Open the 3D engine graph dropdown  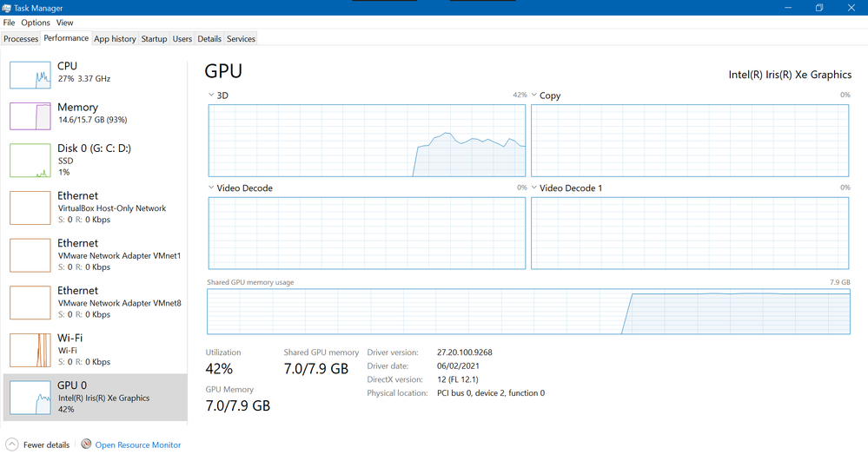(211, 95)
